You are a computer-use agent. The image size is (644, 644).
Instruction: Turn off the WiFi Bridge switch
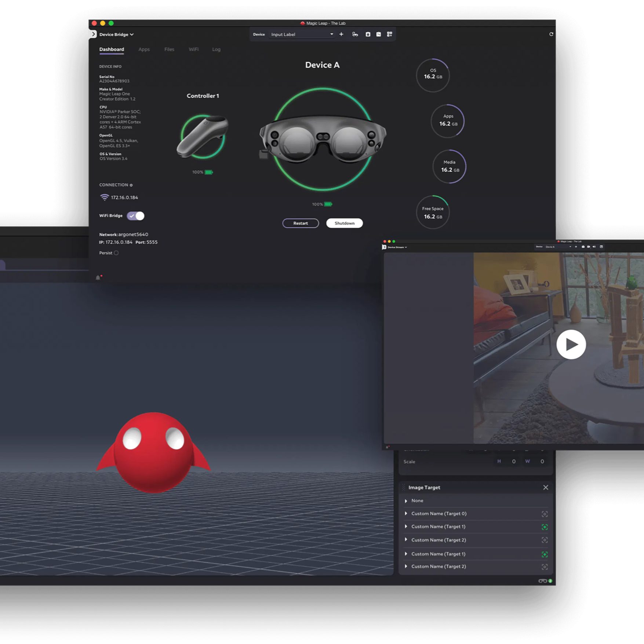click(136, 216)
